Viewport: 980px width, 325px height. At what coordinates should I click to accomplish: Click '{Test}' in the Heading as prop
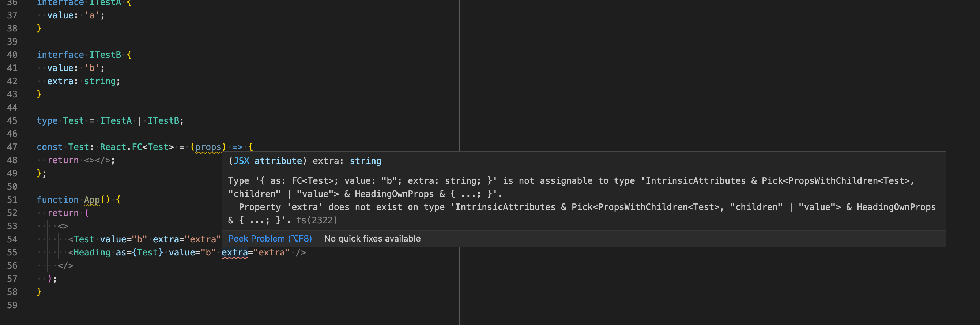pyautogui.click(x=147, y=252)
